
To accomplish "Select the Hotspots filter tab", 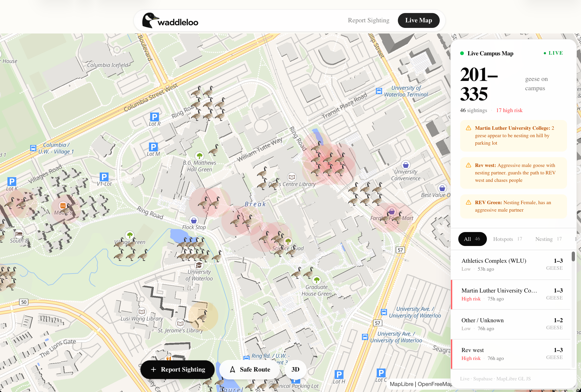I will 507,239.
